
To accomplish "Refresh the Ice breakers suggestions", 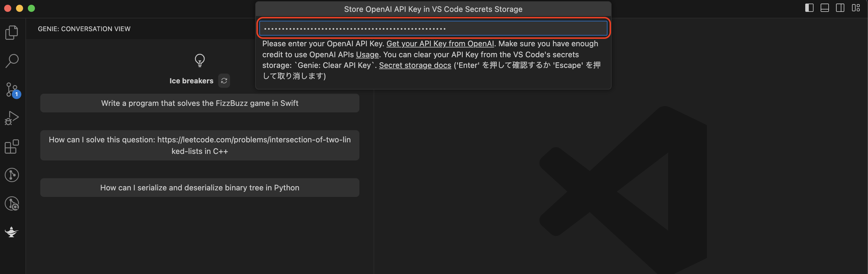I will (224, 81).
